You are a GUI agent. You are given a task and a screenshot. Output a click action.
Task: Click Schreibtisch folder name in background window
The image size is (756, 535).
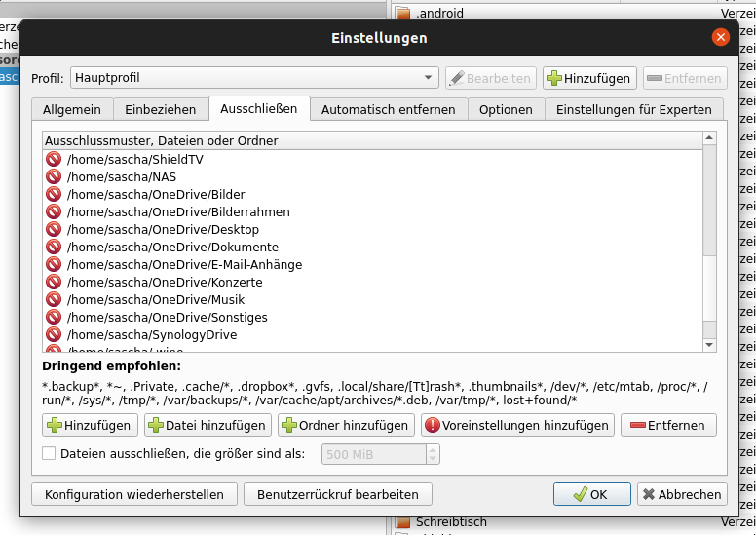click(451, 522)
